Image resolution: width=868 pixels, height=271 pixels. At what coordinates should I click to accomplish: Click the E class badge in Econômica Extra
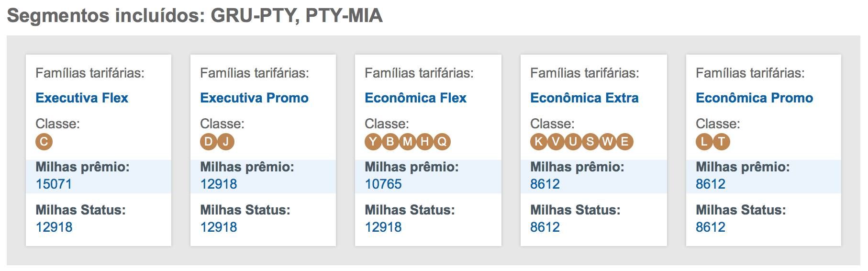coord(624,142)
